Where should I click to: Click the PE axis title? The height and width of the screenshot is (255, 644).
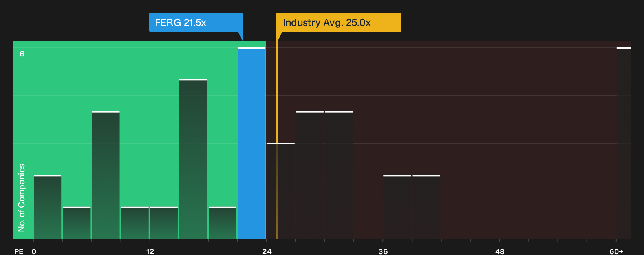point(19,251)
